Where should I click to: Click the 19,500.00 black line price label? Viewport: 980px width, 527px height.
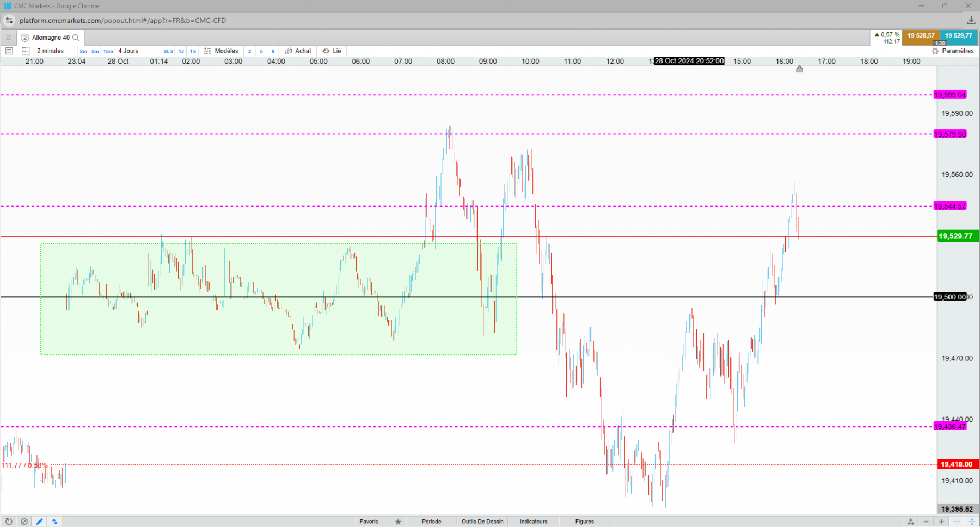[x=951, y=297]
